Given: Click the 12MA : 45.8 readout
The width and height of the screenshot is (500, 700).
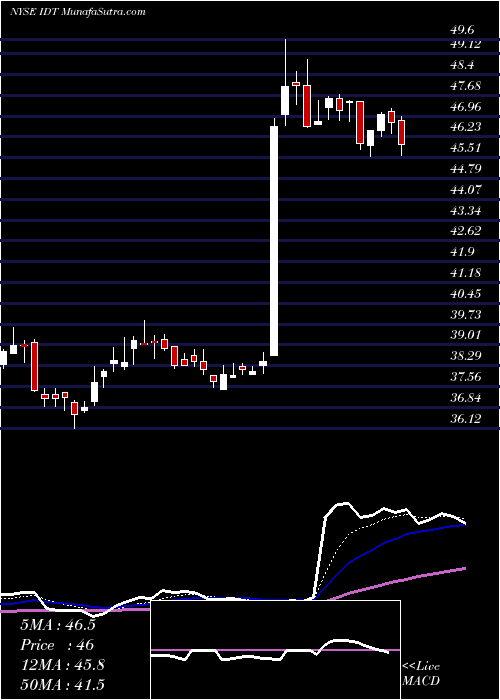Looking at the screenshot, I should click(x=62, y=664).
